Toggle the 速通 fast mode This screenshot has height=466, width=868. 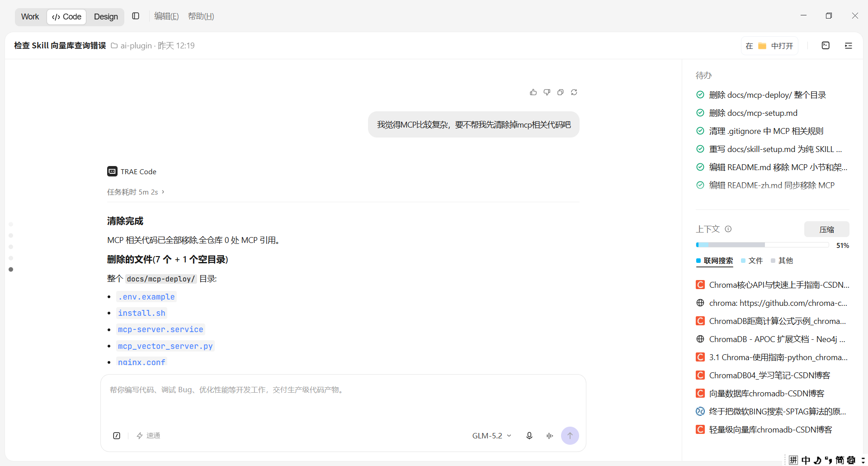(x=148, y=436)
